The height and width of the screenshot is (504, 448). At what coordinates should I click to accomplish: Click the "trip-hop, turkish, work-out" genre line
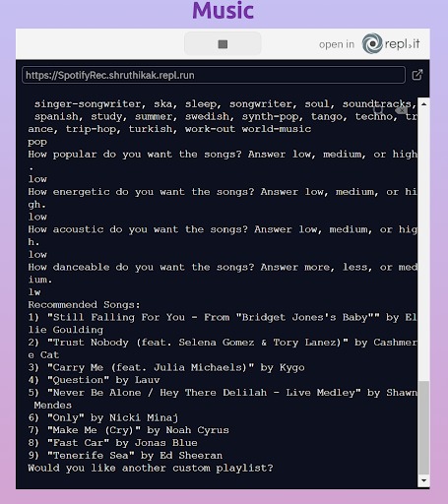coord(169,129)
